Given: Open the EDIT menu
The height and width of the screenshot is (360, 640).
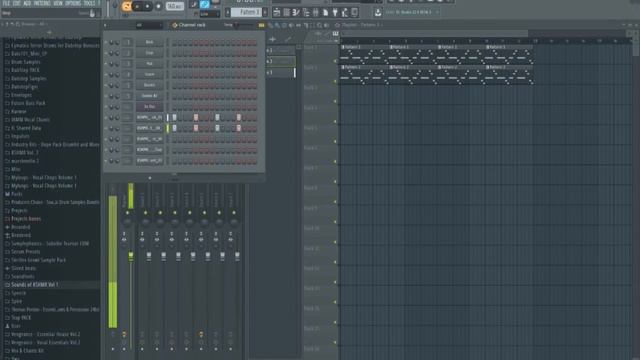Looking at the screenshot, I should point(16,3).
